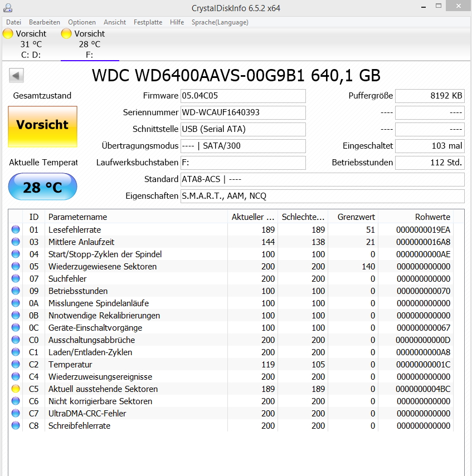The image size is (472, 476).
Task: Click the Schnittstelle field USB (Serial ATA)
Action: [243, 129]
